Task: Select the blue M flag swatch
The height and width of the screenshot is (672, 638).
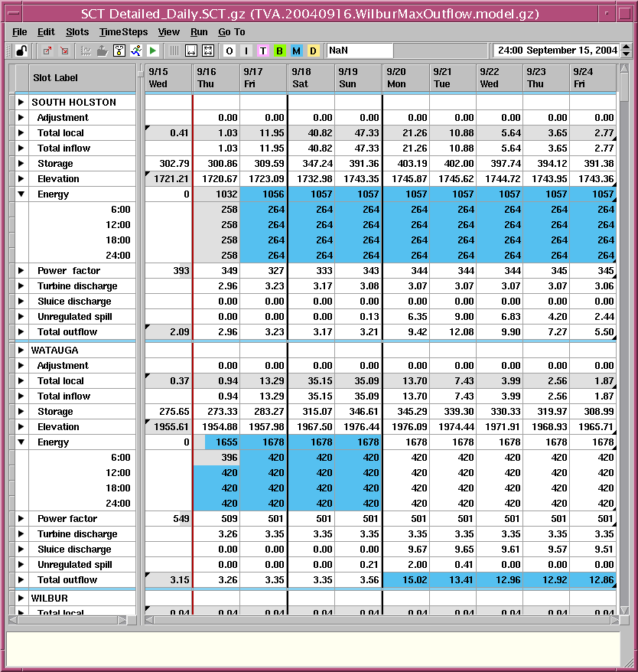Action: coord(296,51)
